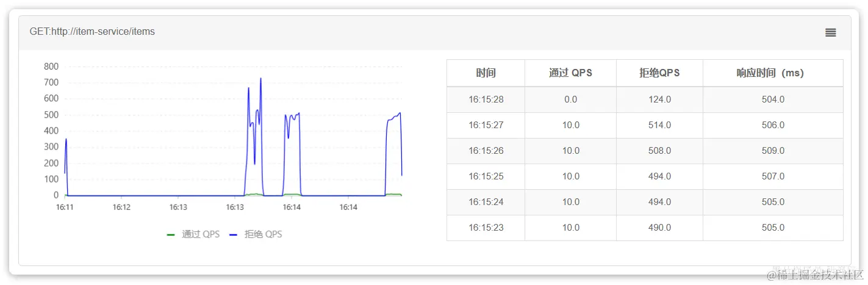Click the 506.0 response time cell
Screen dimensions: 868x285
tap(773, 125)
